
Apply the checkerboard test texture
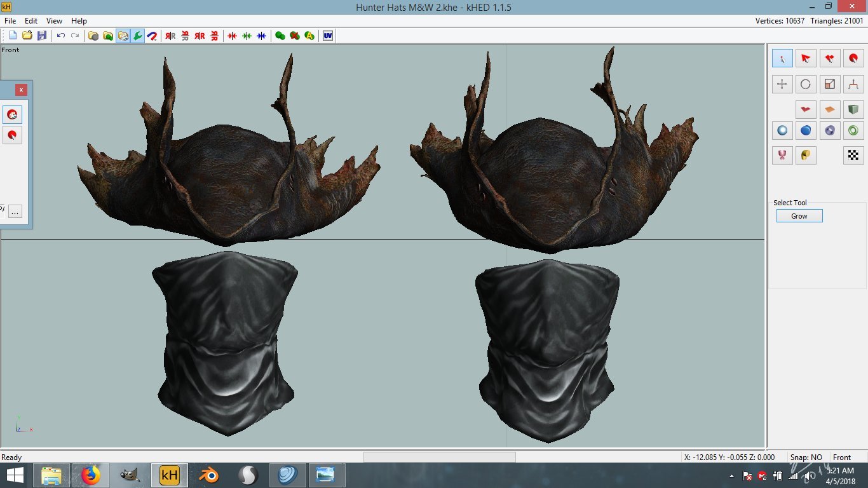(x=853, y=155)
